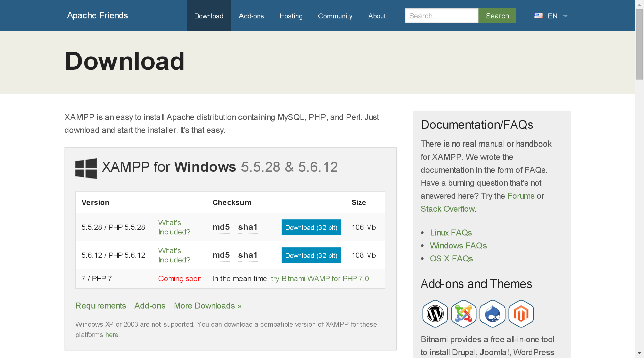Open OS X FAQs
This screenshot has width=644, height=358.
point(451,259)
